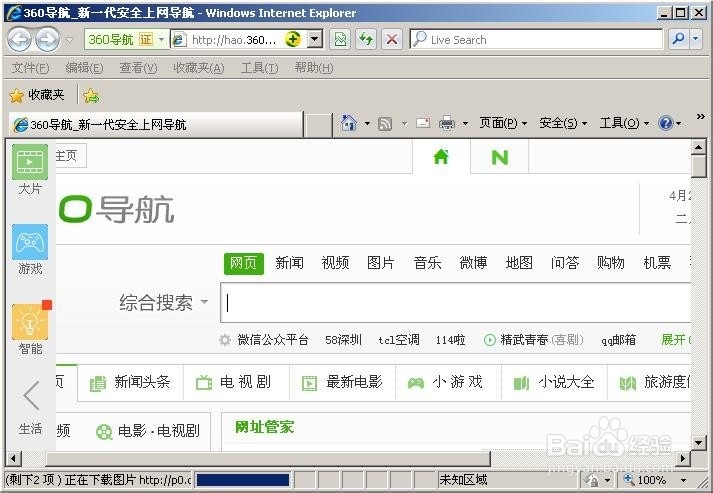Select the 地图 search category
The width and height of the screenshot is (713, 493).
(519, 263)
